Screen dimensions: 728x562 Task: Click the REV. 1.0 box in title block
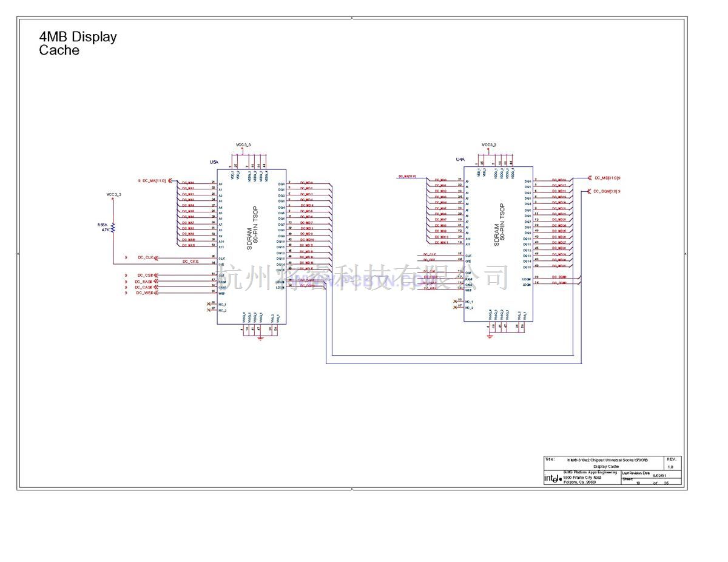[672, 463]
